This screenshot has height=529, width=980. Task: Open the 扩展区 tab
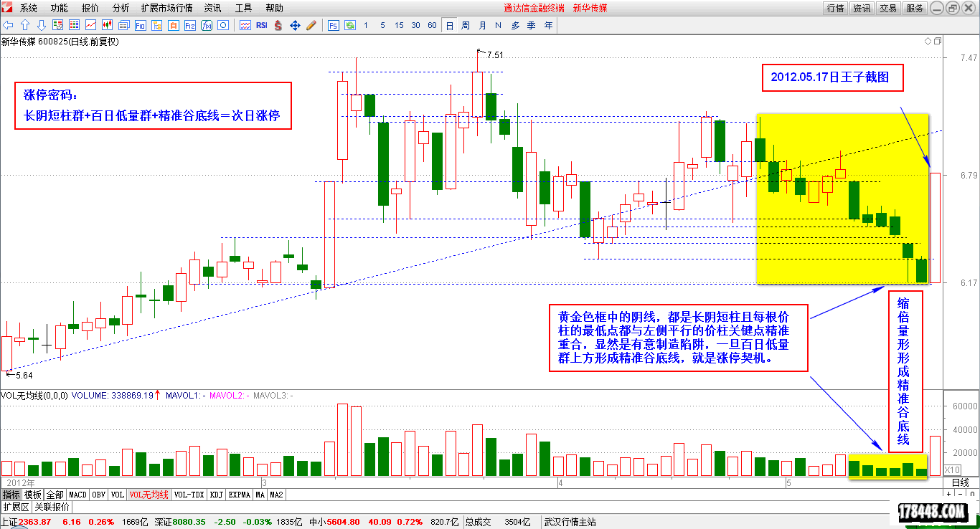[x=15, y=507]
